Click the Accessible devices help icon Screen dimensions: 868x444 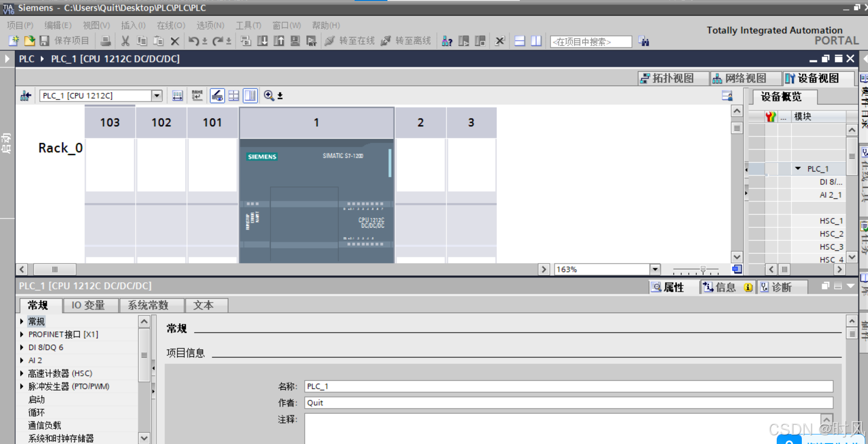[x=447, y=41]
